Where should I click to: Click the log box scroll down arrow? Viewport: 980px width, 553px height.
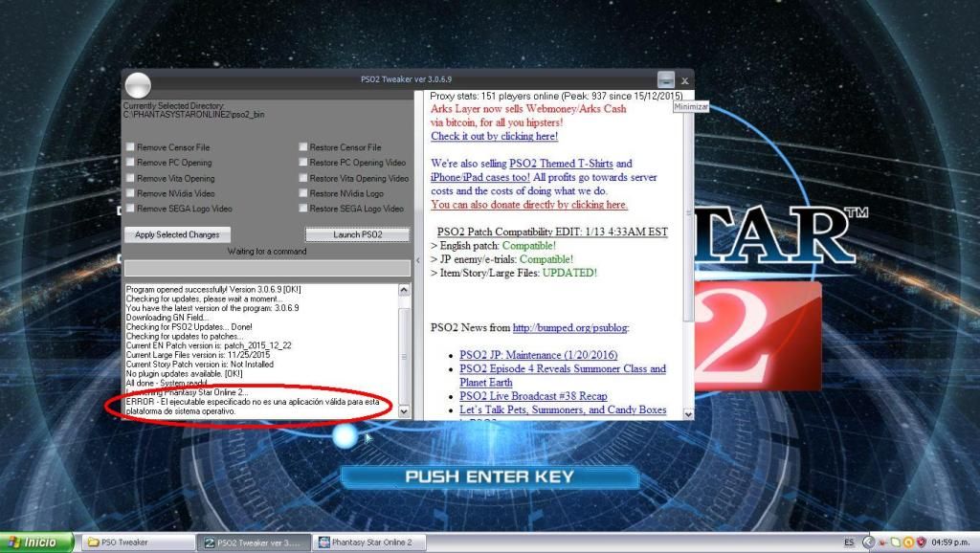coord(404,411)
